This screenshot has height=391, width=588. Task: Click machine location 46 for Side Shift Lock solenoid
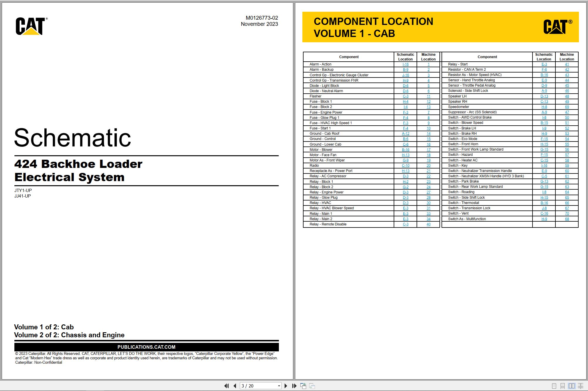(567, 91)
